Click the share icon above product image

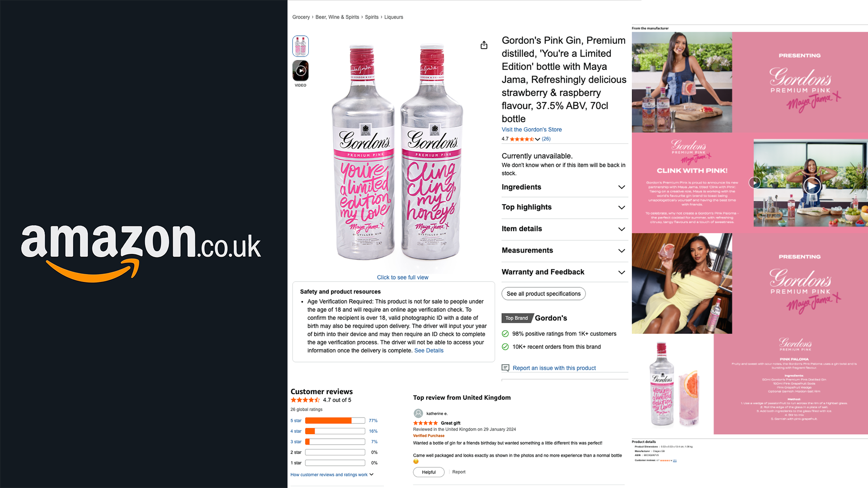[484, 45]
